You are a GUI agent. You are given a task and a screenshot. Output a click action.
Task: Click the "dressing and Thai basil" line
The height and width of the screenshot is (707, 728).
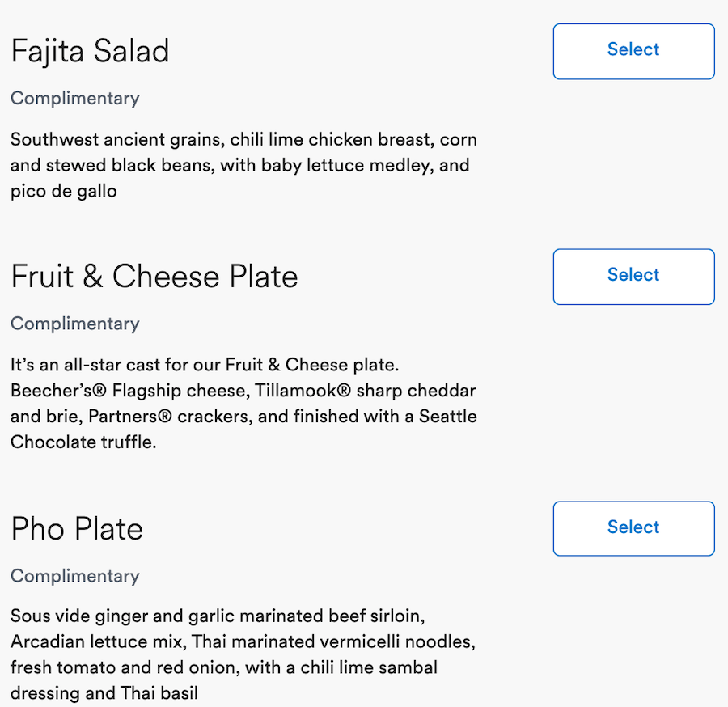pyautogui.click(x=104, y=693)
